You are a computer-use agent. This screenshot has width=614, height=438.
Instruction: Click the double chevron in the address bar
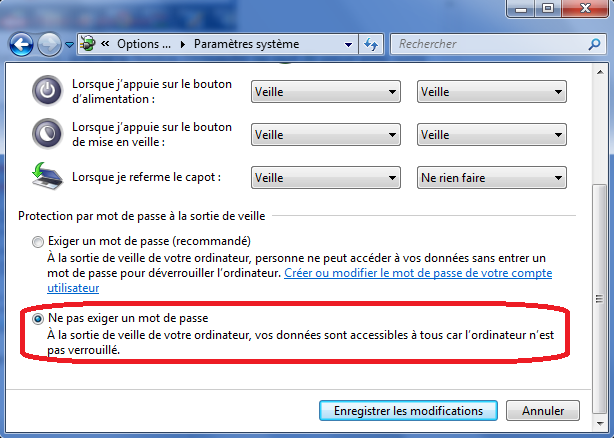point(105,43)
